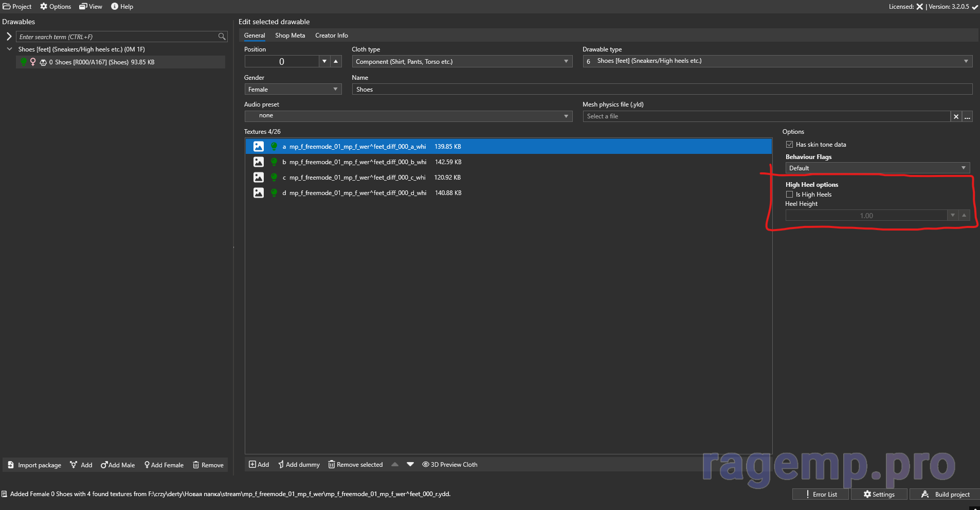Click Import package in the drawables toolbar
Image resolution: width=980 pixels, height=510 pixels.
pos(34,465)
